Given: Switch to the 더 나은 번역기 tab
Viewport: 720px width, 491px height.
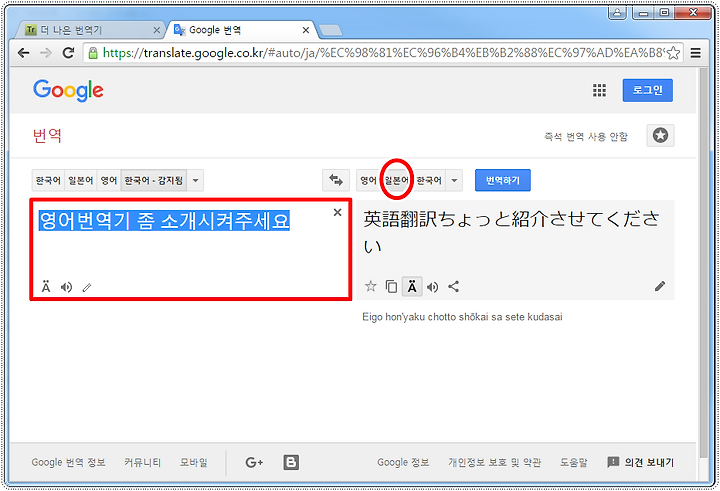Looking at the screenshot, I should (x=90, y=30).
